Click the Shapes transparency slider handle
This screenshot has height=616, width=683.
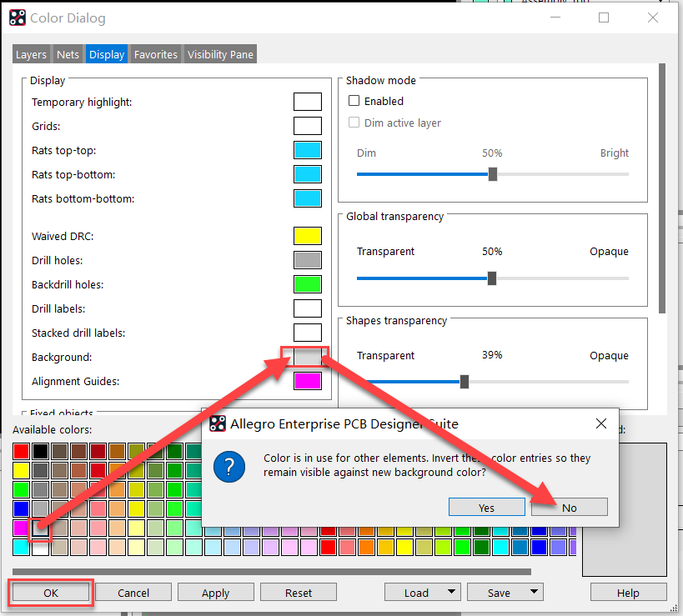click(x=465, y=382)
